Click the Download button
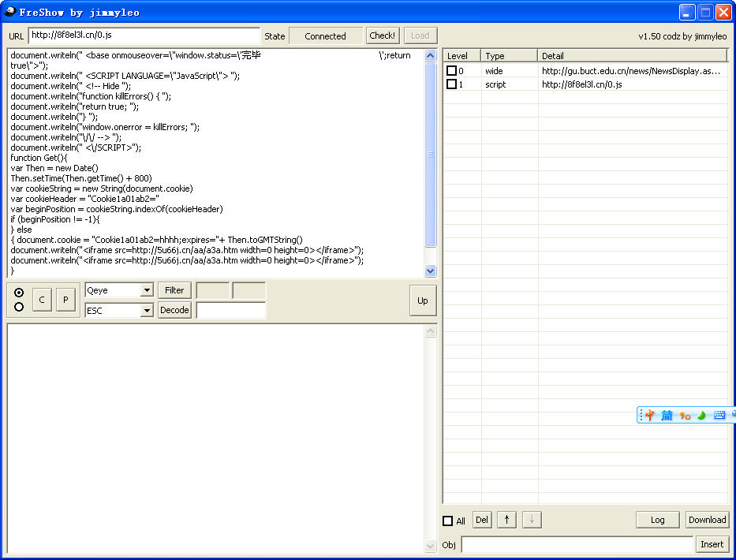Screen dimensions: 736x560 (x=708, y=520)
